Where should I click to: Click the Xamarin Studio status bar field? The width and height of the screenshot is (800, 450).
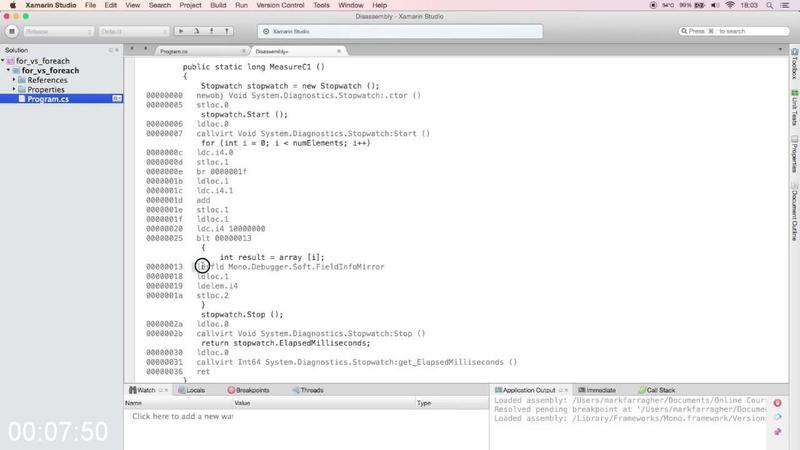coord(400,32)
